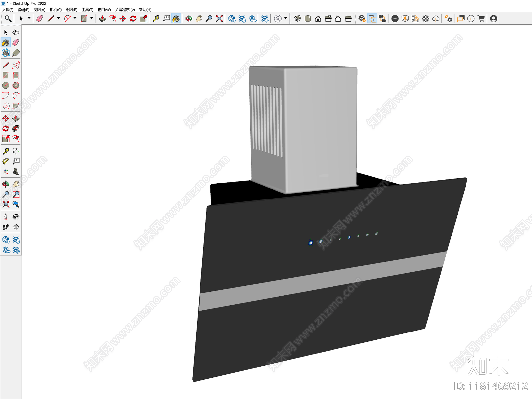The width and height of the screenshot is (532, 399).
Task: Expand the Rectangle shape dropdown arrow
Action: pos(92,18)
